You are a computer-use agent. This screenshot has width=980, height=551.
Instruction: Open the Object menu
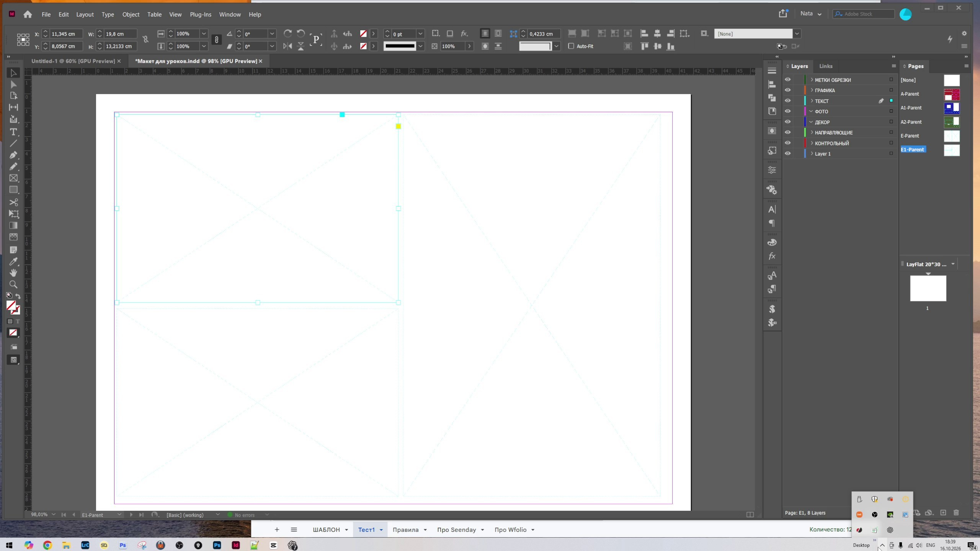click(131, 15)
